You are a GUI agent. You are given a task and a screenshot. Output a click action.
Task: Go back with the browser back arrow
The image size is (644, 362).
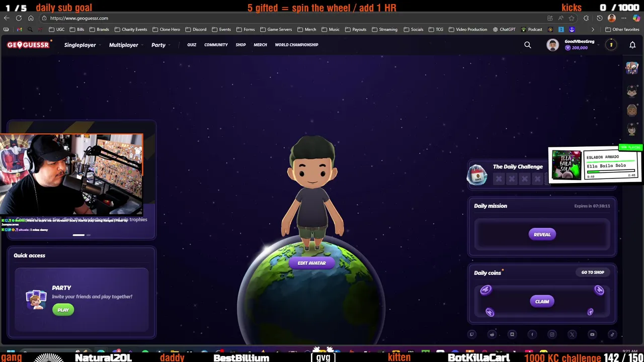[7, 18]
